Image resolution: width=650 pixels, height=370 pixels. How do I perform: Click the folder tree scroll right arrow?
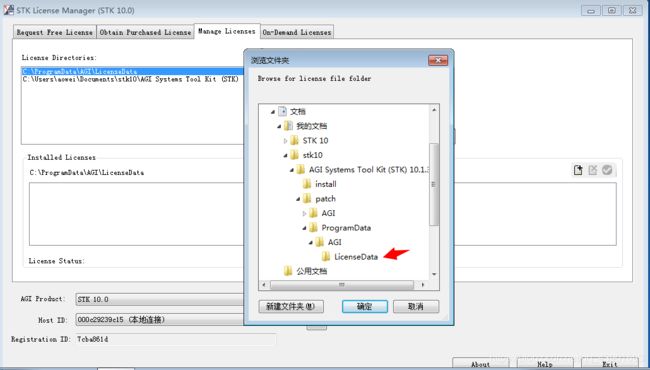pyautogui.click(x=422, y=285)
